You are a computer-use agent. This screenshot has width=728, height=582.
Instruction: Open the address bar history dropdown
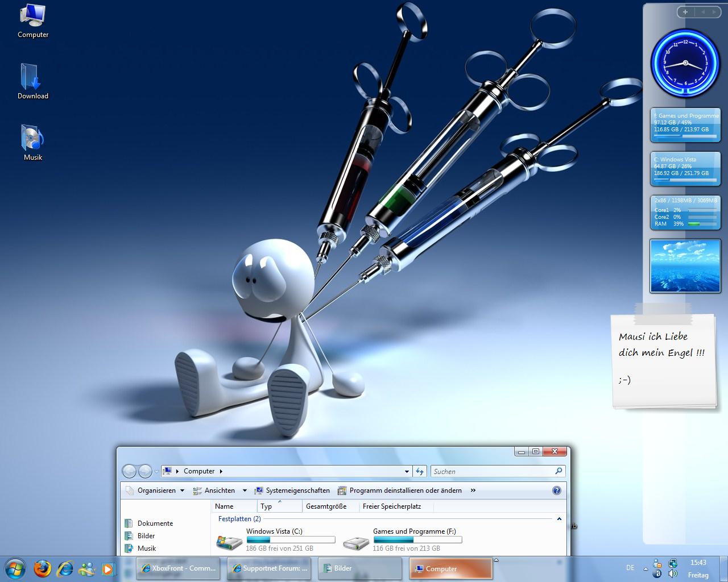(407, 471)
